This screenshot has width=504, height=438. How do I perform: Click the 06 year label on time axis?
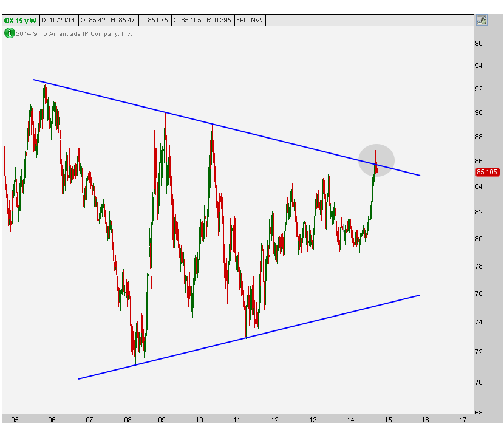tap(52, 420)
